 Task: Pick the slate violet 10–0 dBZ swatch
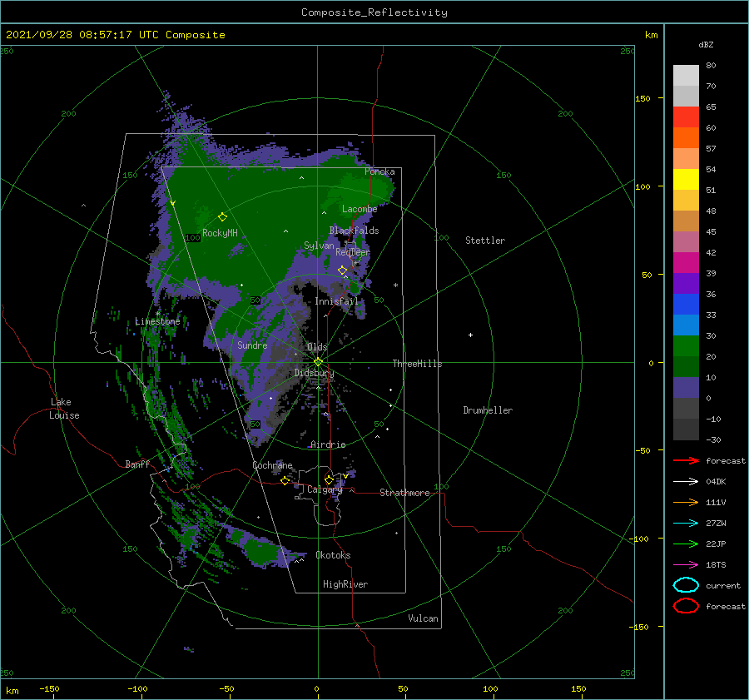pos(686,388)
